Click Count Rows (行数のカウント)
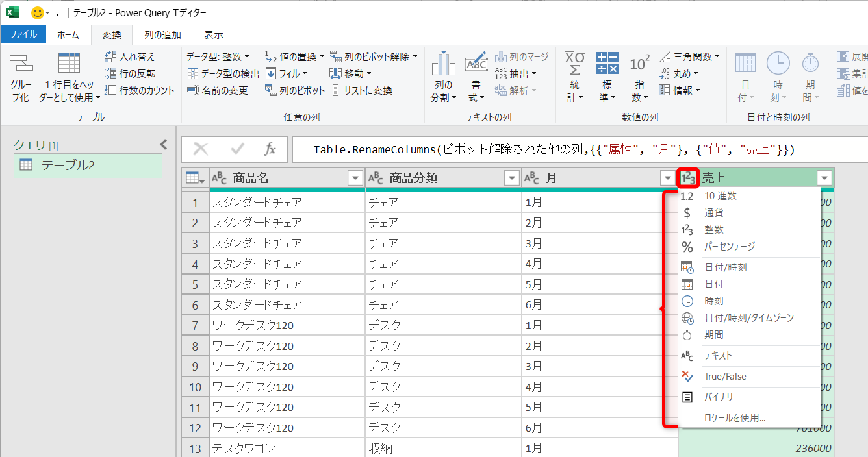The image size is (868, 457). coord(139,90)
